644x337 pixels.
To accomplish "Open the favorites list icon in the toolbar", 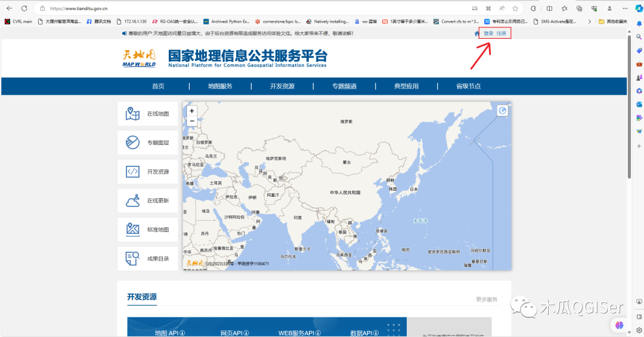I will pyautogui.click(x=564, y=8).
